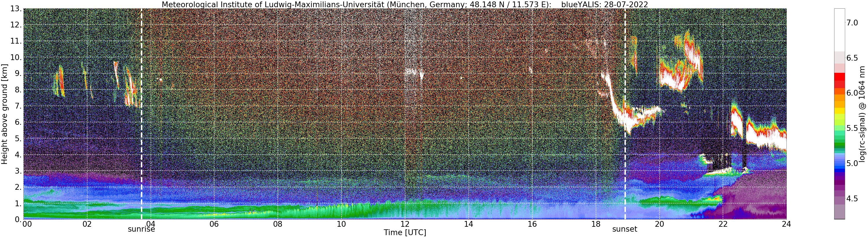Select the 'Time [UTC]' axis title

(x=405, y=233)
